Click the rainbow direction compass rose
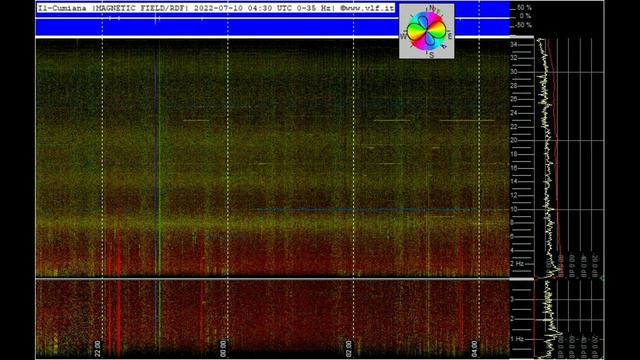The width and height of the screenshot is (640, 360). pyautogui.click(x=427, y=31)
